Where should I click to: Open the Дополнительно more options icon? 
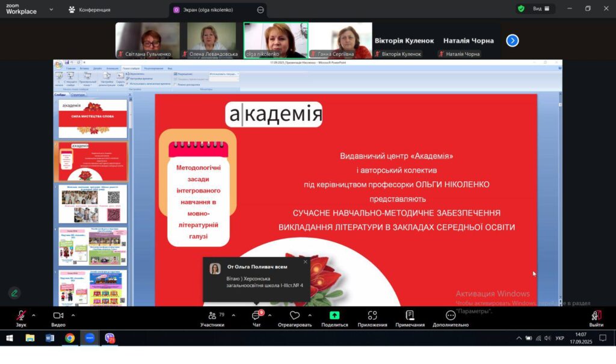450,316
